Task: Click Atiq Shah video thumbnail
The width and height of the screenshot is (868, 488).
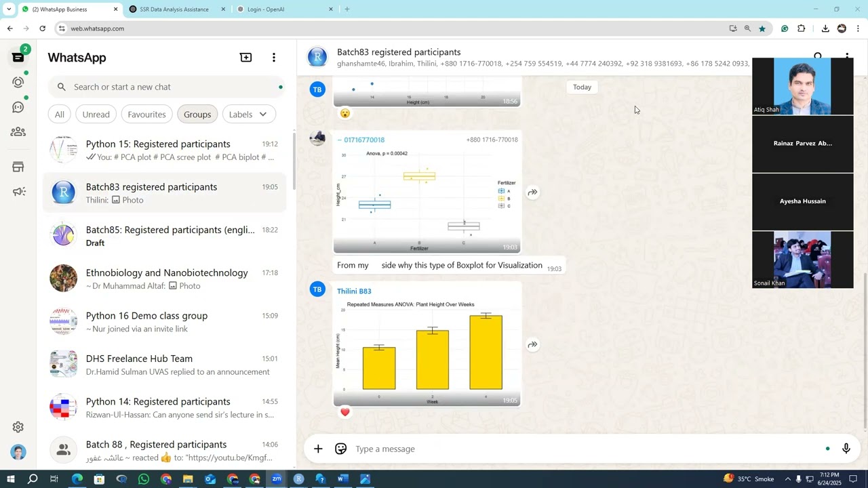Action: 803,86
